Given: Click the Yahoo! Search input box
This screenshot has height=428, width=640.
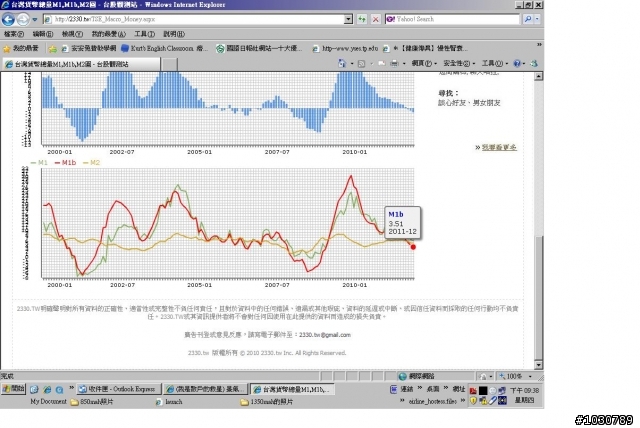Looking at the screenshot, I should 452,19.
